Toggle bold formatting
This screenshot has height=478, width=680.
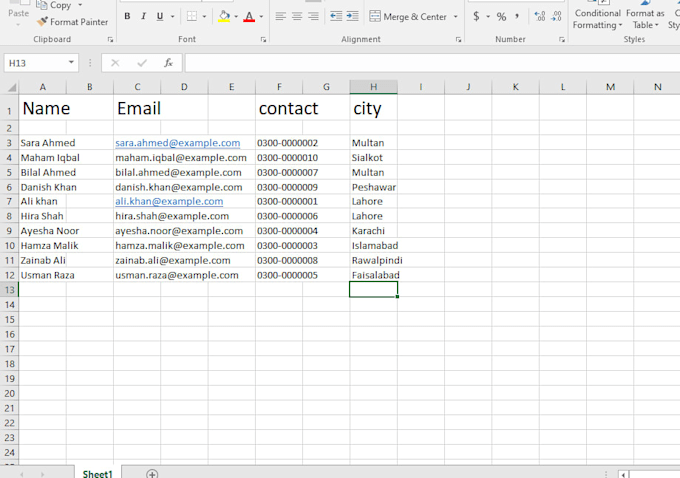point(127,16)
